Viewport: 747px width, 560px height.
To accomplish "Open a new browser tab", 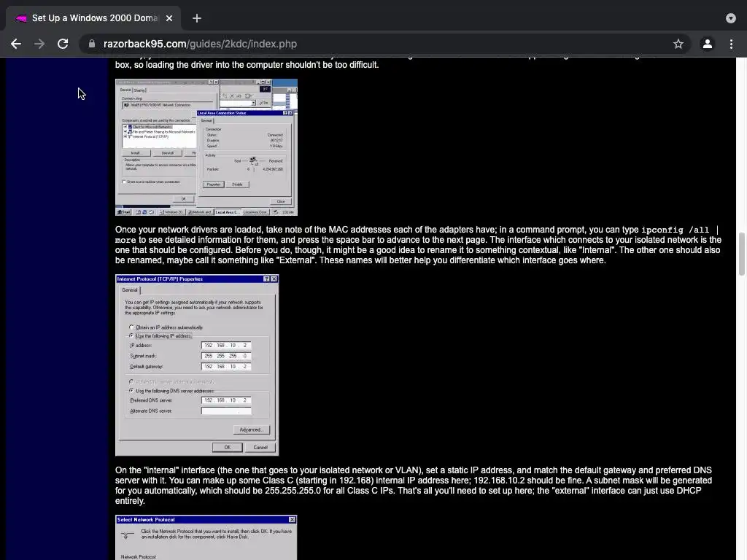I will (x=197, y=18).
